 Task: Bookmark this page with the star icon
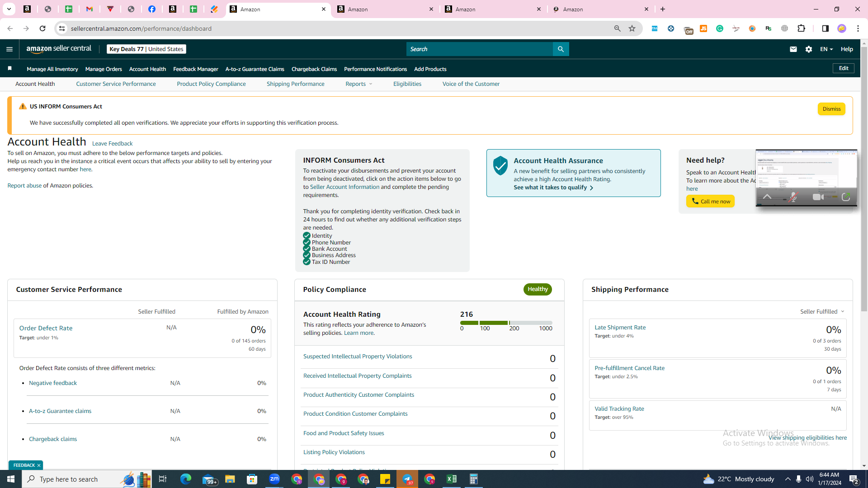click(x=632, y=28)
